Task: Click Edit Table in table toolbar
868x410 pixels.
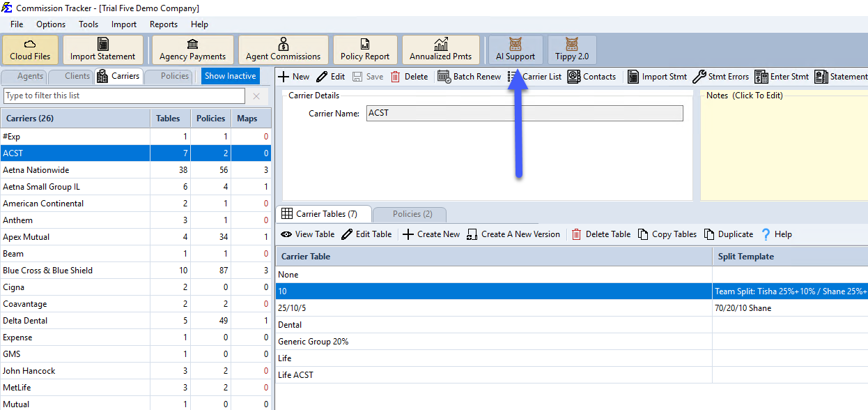Action: (366, 234)
